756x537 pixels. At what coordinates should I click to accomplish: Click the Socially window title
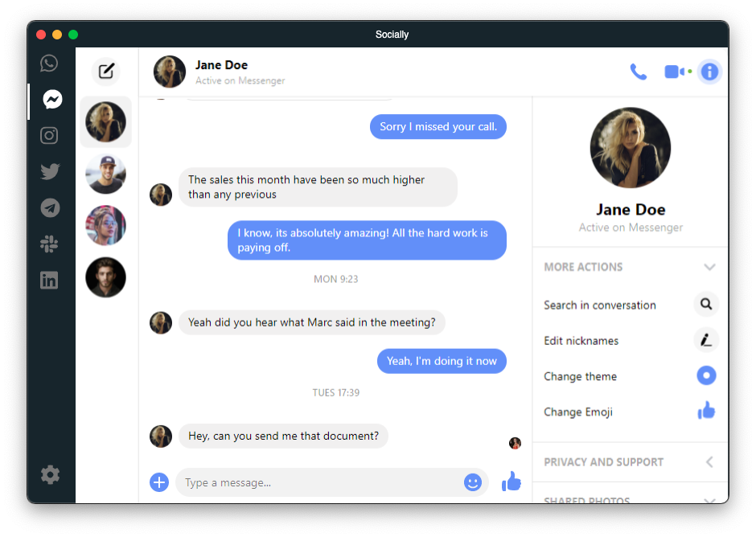pos(392,35)
